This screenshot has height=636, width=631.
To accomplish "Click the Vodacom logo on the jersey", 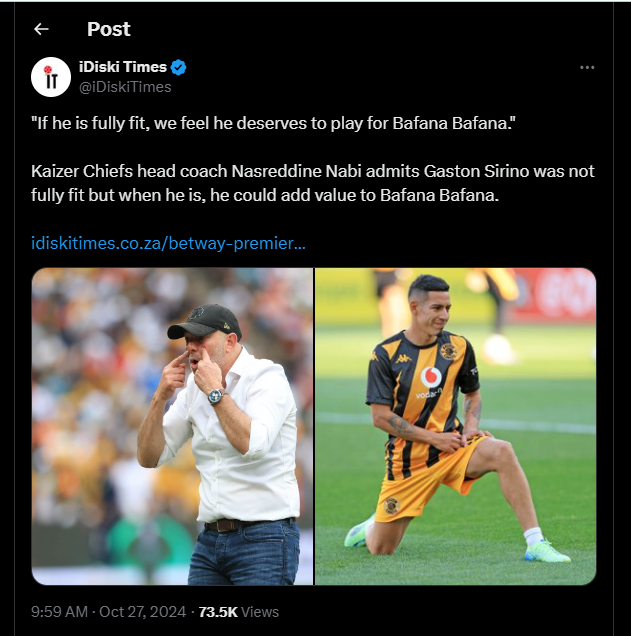I will point(432,378).
